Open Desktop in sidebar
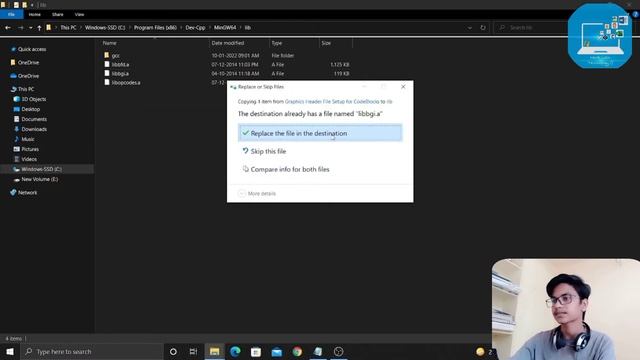 [x=31, y=109]
